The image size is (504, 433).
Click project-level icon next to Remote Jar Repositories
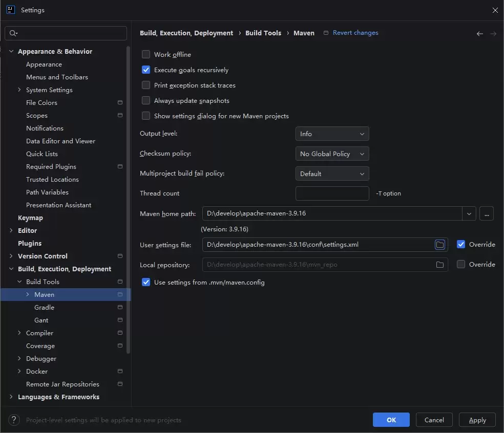(x=120, y=384)
